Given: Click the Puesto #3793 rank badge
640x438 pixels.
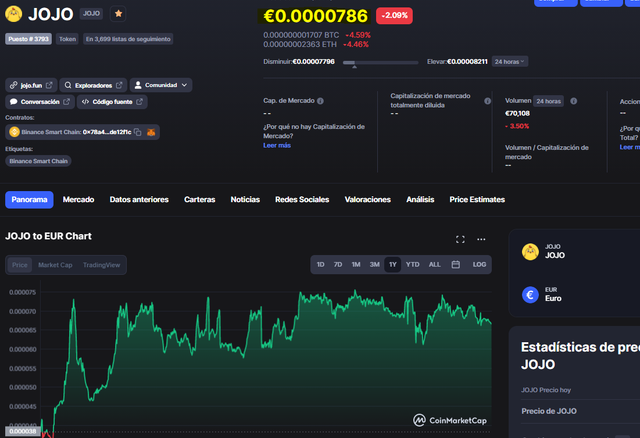Looking at the screenshot, I should tap(29, 39).
